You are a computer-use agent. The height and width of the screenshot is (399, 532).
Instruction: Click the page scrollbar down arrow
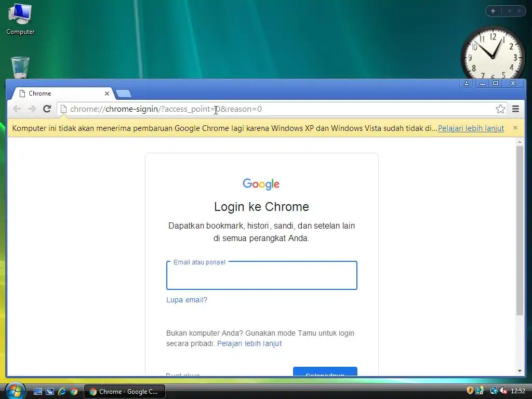pyautogui.click(x=520, y=371)
